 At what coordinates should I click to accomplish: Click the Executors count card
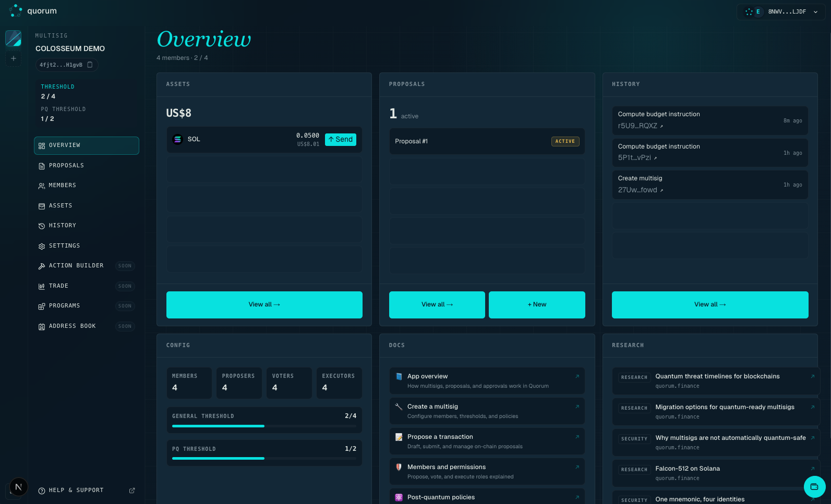(339, 383)
